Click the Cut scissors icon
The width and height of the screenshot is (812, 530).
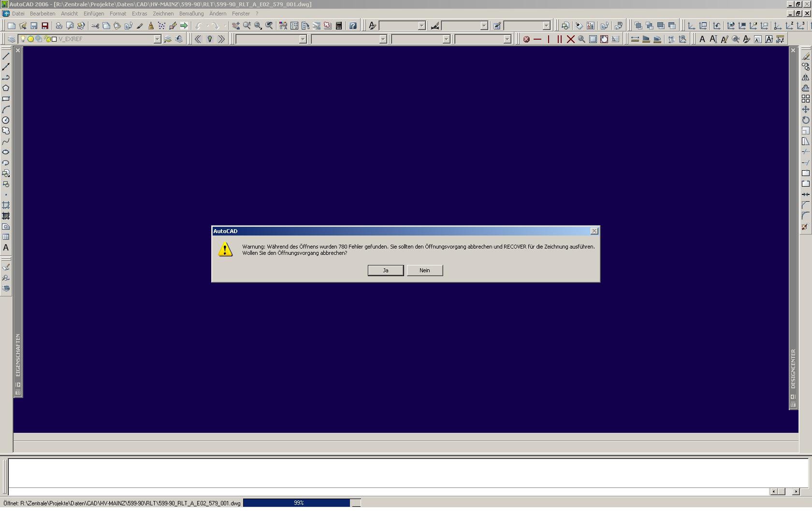[95, 26]
